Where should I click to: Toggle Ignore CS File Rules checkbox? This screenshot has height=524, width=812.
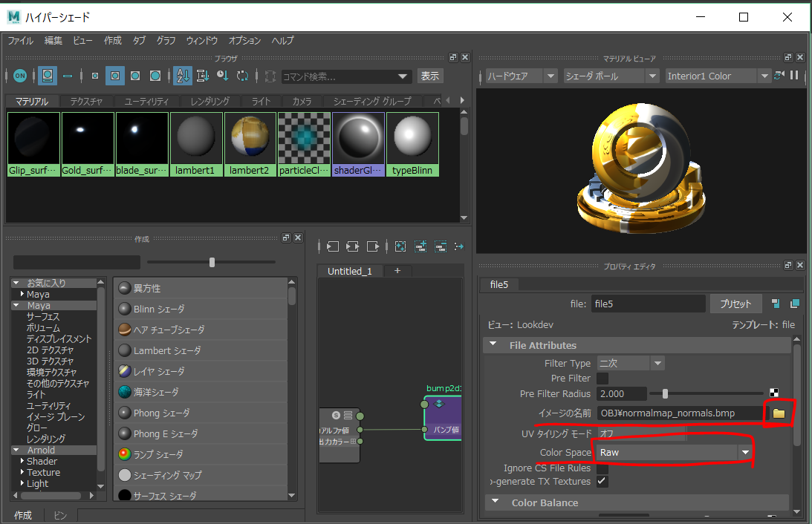coord(602,468)
